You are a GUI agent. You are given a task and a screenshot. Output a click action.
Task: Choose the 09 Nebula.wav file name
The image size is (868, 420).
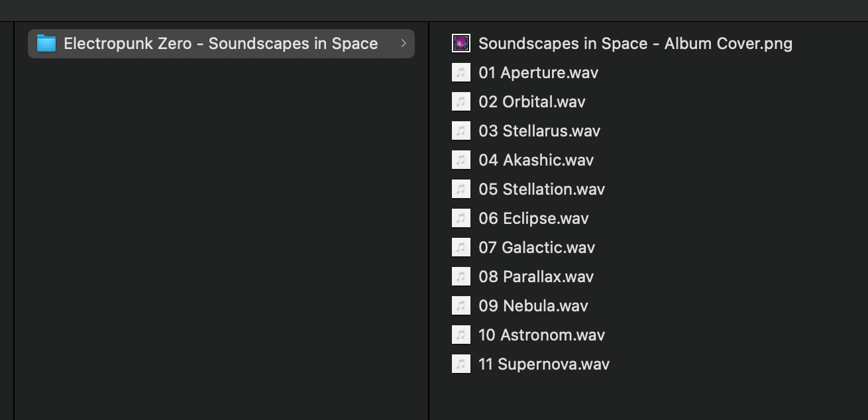(533, 306)
